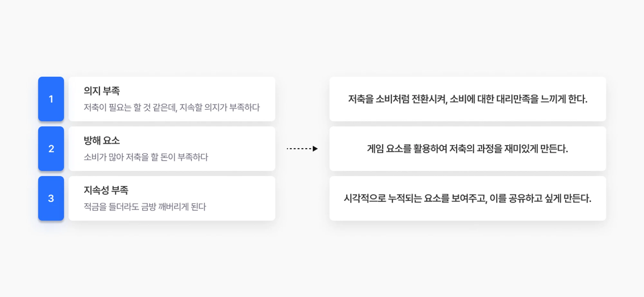
Task: Click the text 대리만족을 느끼게 한다
Action: pos(542,99)
